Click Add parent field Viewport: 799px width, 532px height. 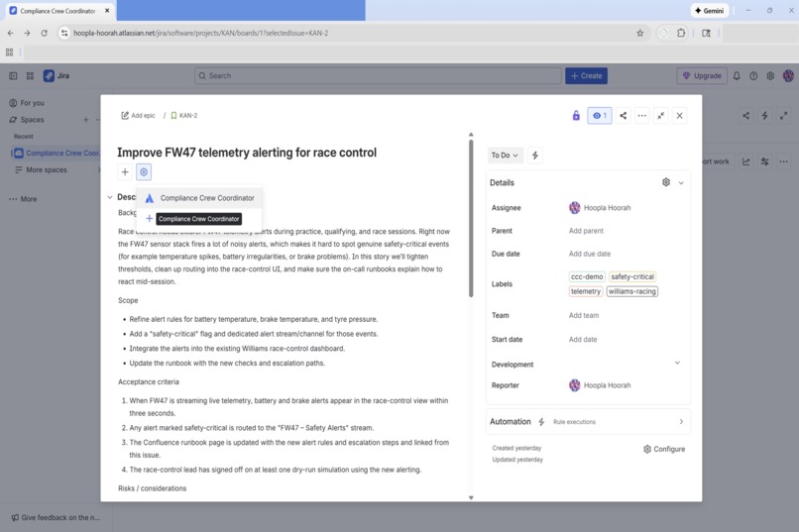coord(586,231)
